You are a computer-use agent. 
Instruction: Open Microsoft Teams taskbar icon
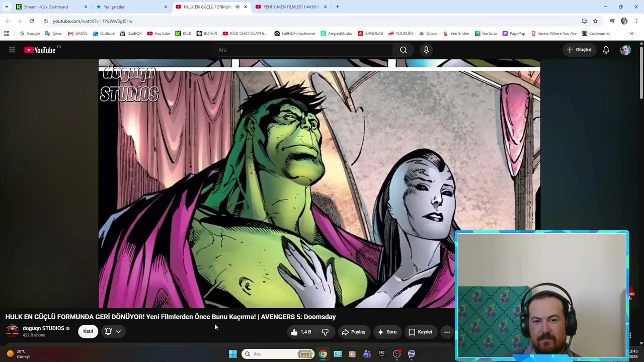click(x=367, y=354)
